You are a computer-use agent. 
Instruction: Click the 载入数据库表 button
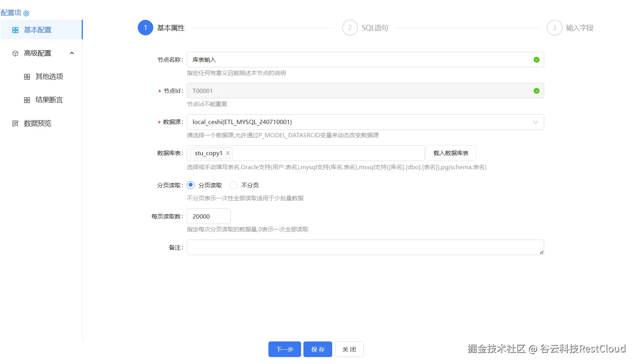[451, 153]
